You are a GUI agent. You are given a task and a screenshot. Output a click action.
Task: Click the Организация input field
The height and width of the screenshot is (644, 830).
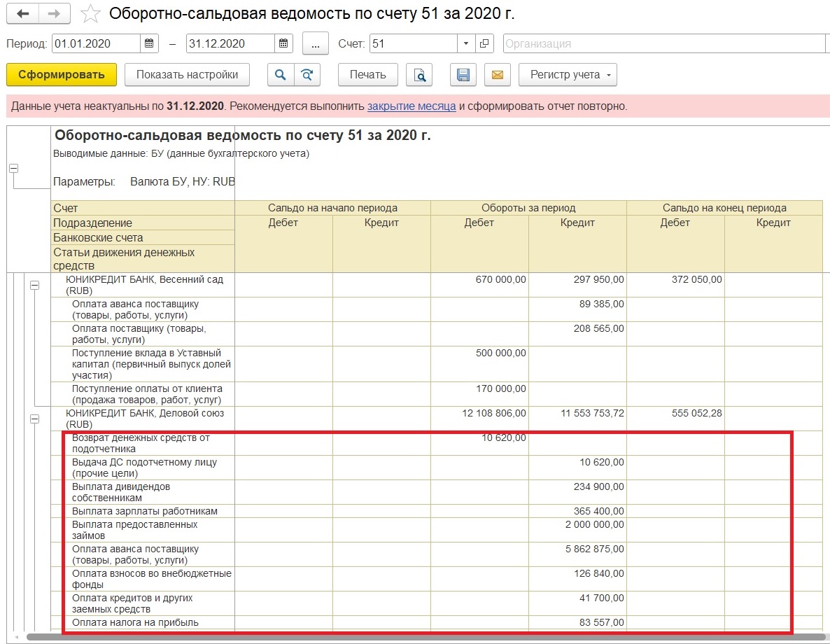[663, 43]
